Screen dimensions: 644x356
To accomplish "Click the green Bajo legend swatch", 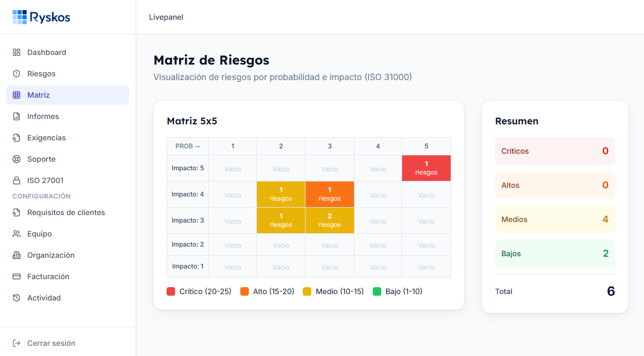I will click(x=377, y=291).
